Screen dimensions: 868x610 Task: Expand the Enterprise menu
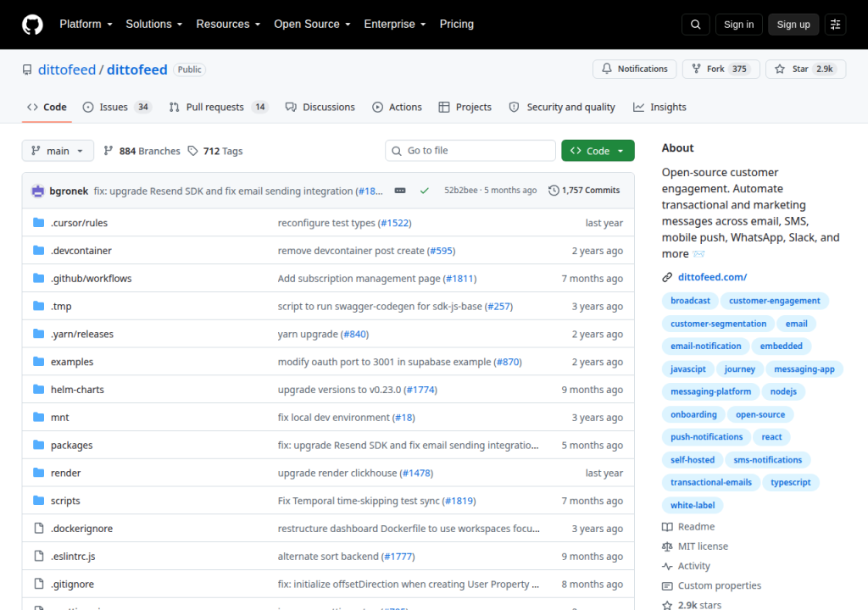pyautogui.click(x=395, y=25)
